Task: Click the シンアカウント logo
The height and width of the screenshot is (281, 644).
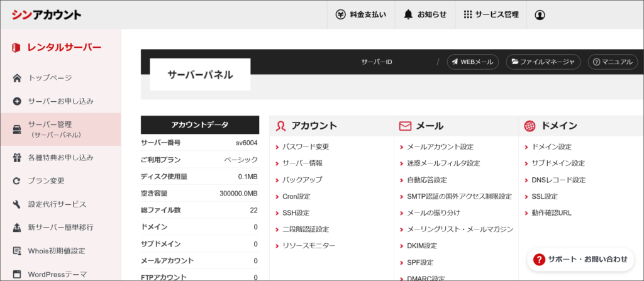Action: [x=46, y=14]
